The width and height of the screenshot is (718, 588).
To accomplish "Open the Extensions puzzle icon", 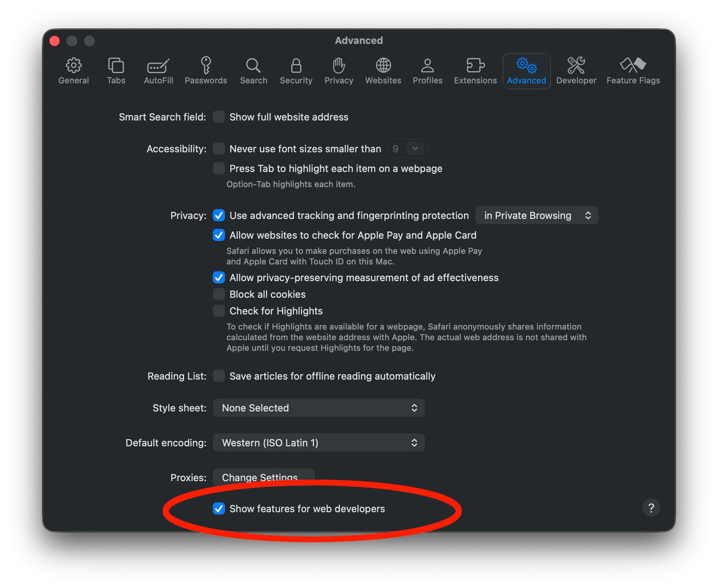I will 475,66.
